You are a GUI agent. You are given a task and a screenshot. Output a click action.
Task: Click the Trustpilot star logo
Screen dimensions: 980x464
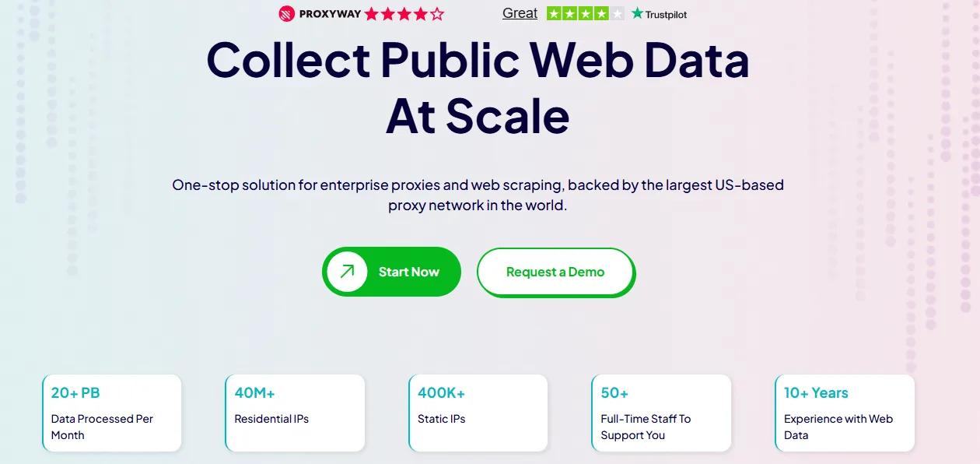[638, 13]
